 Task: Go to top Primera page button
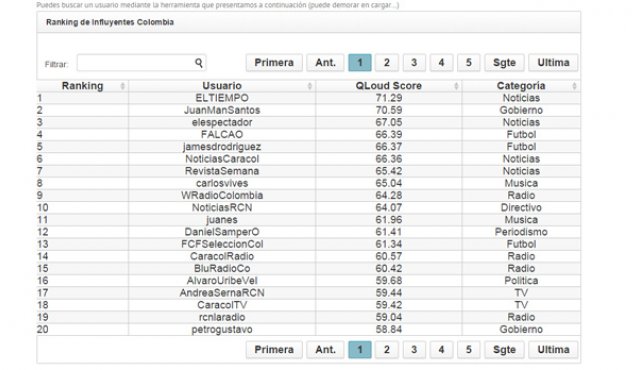pos(274,63)
